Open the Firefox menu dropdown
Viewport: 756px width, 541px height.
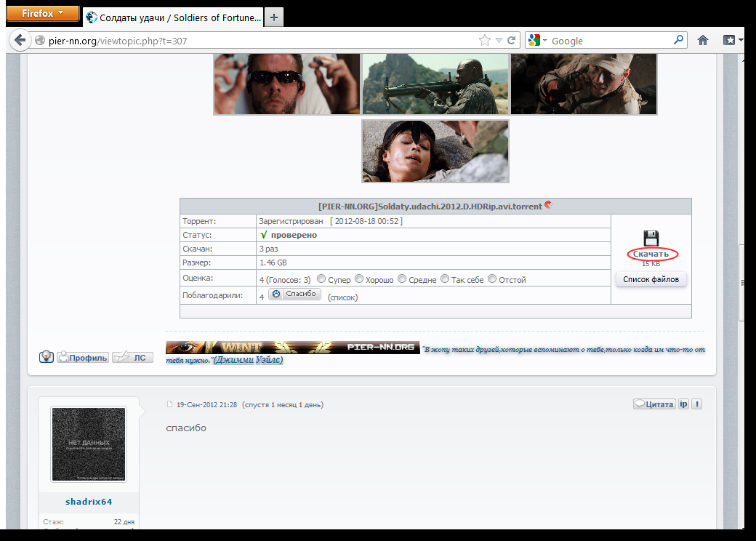(x=42, y=14)
